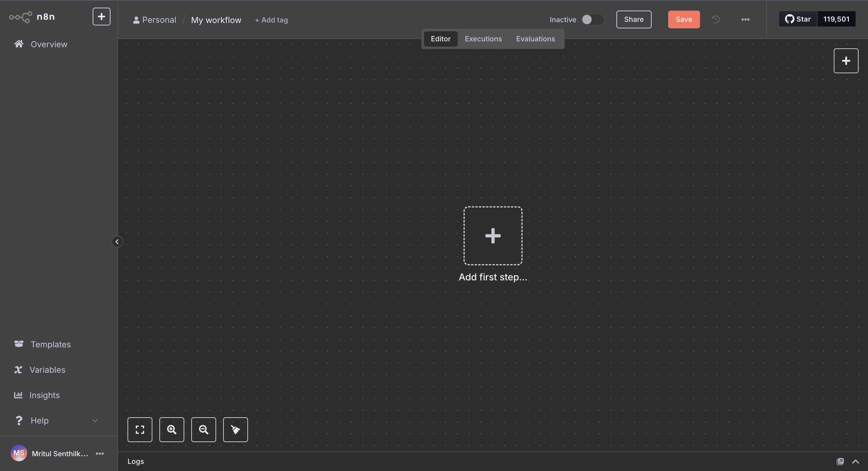868x471 pixels.
Task: Pop out the logs panel
Action: tap(840, 461)
